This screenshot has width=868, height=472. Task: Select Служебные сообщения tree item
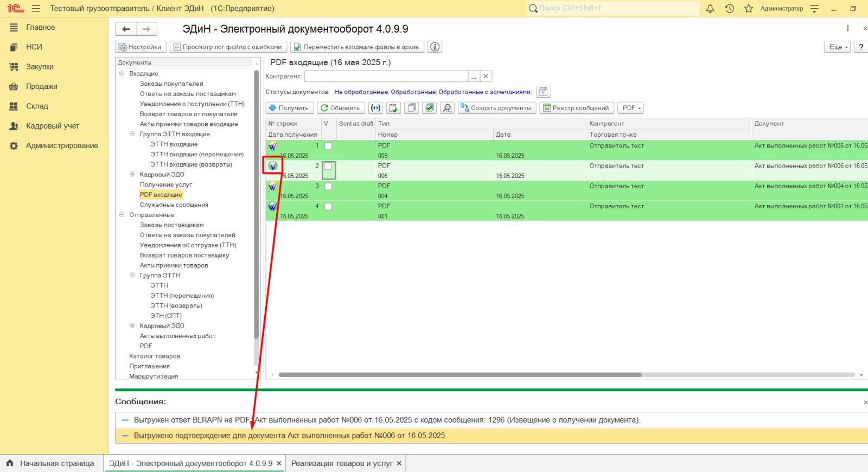174,205
